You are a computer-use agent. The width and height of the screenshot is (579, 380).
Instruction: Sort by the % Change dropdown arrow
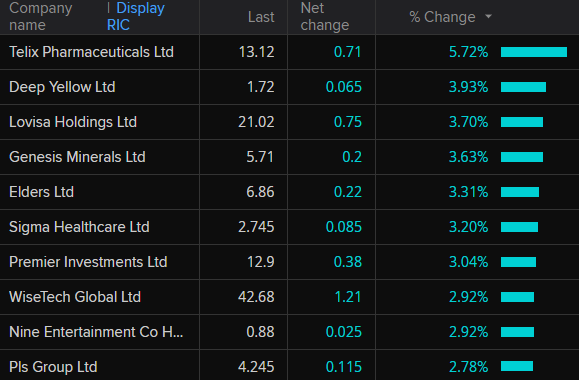(489, 17)
